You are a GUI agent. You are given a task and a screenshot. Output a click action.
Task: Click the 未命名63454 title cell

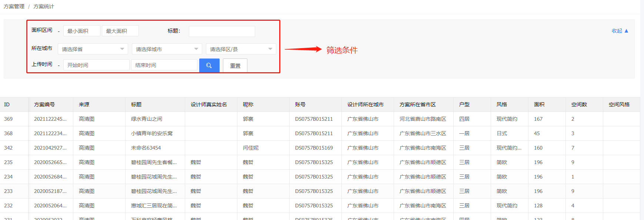pyautogui.click(x=146, y=148)
